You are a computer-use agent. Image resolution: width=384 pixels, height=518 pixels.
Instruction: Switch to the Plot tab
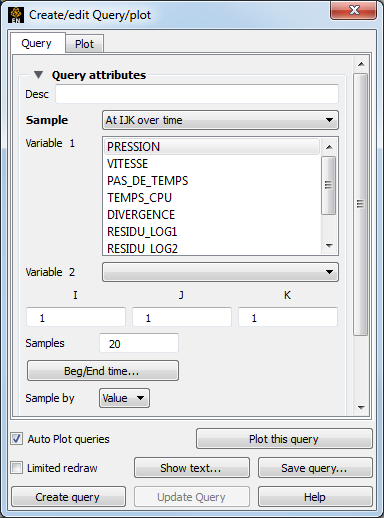pyautogui.click(x=84, y=44)
